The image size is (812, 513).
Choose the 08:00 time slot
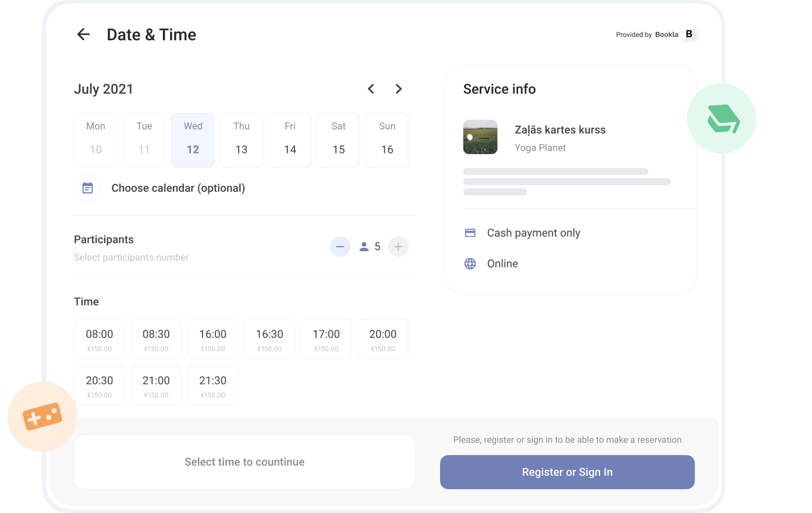pyautogui.click(x=100, y=339)
